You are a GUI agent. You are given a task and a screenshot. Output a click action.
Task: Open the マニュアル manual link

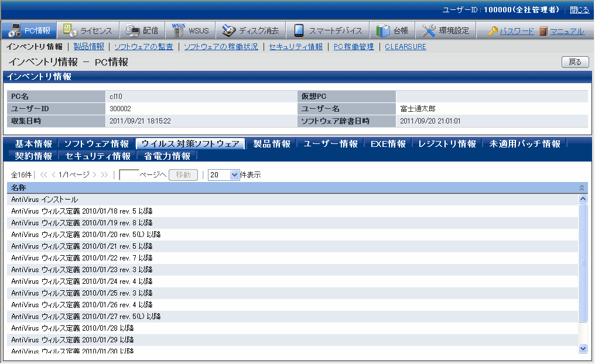coord(567,32)
